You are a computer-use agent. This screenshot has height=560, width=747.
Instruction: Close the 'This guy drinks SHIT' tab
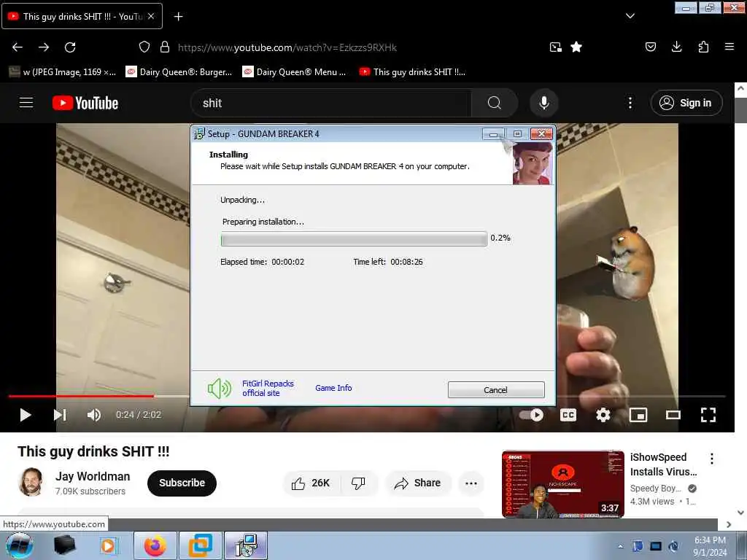pyautogui.click(x=151, y=16)
